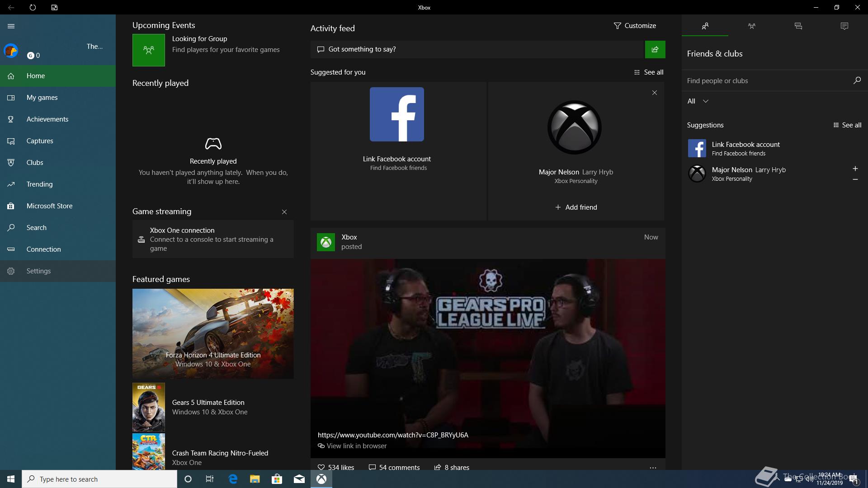Open the hamburger navigation menu
The width and height of the screenshot is (868, 488).
[x=11, y=26]
